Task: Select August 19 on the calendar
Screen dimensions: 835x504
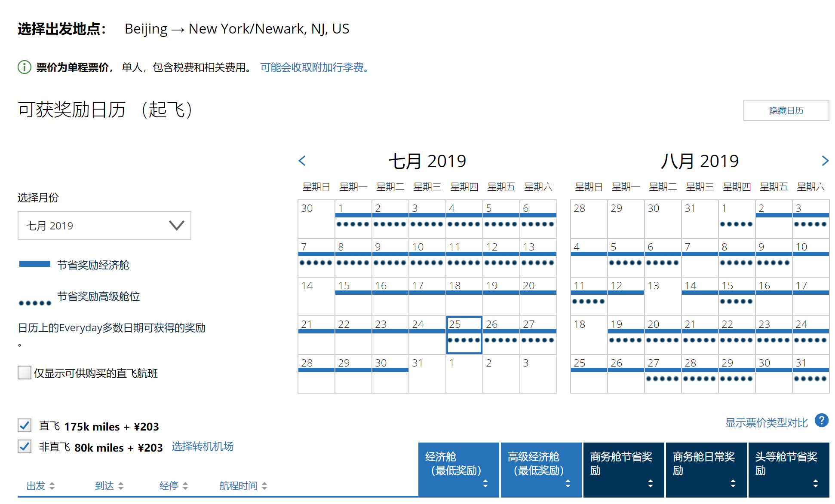Action: 626,334
